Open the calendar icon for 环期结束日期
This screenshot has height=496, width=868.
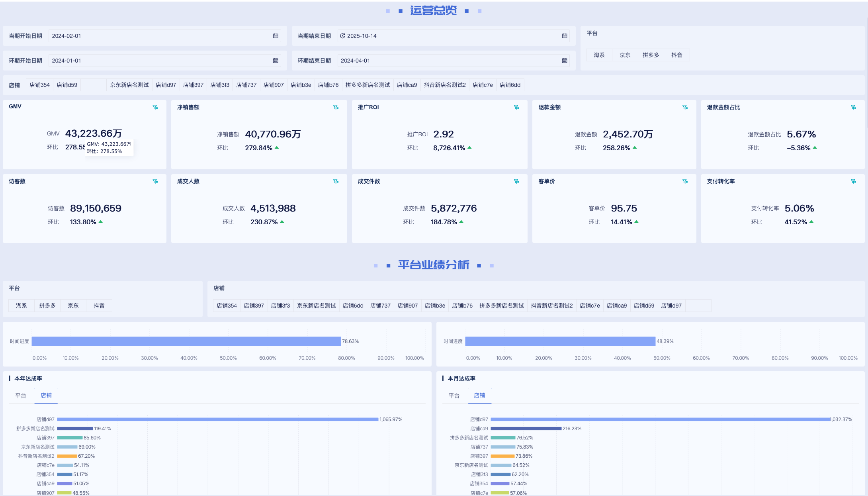coord(564,61)
